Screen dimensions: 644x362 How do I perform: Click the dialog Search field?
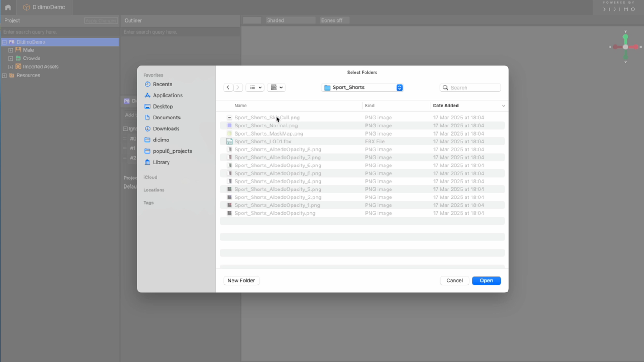(470, 88)
